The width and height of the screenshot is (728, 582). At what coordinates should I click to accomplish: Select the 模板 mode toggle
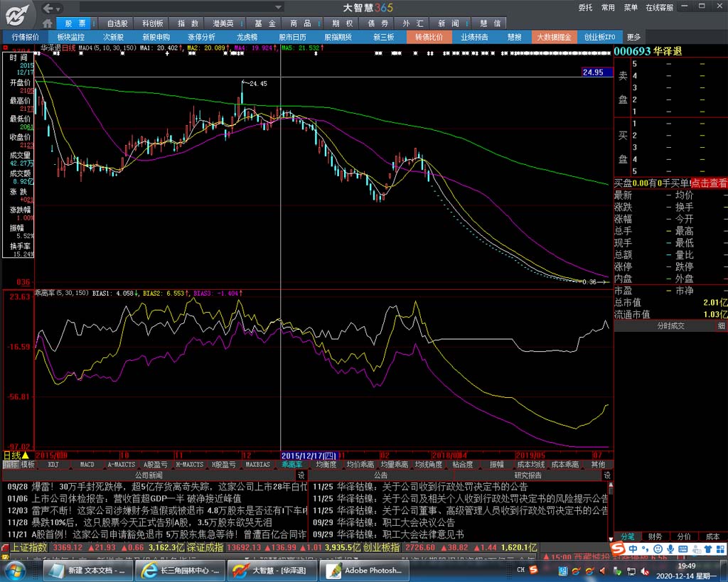[27, 465]
